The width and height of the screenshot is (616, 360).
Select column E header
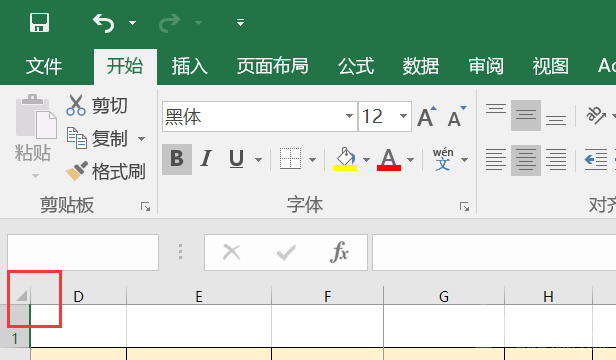point(199,296)
